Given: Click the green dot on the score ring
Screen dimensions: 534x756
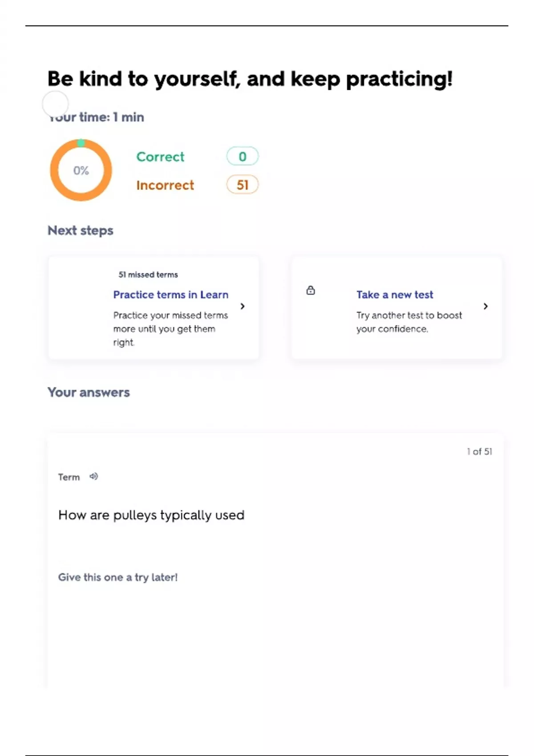Looking at the screenshot, I should (81, 143).
